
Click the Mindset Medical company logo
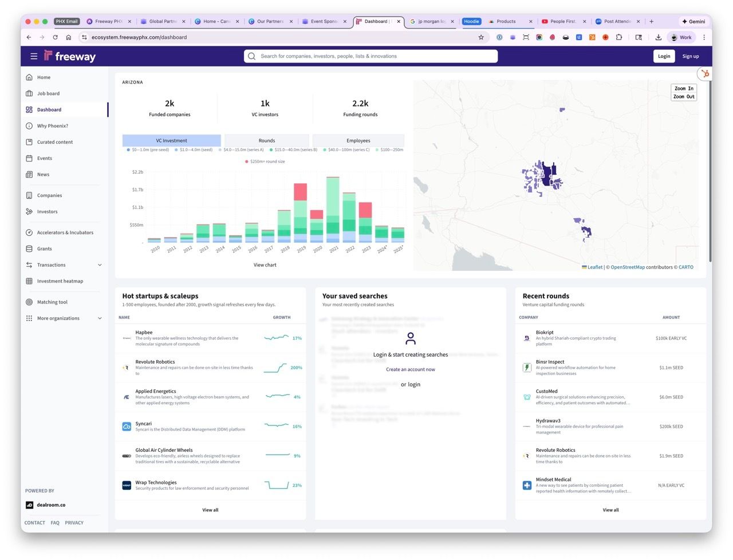tap(527, 486)
